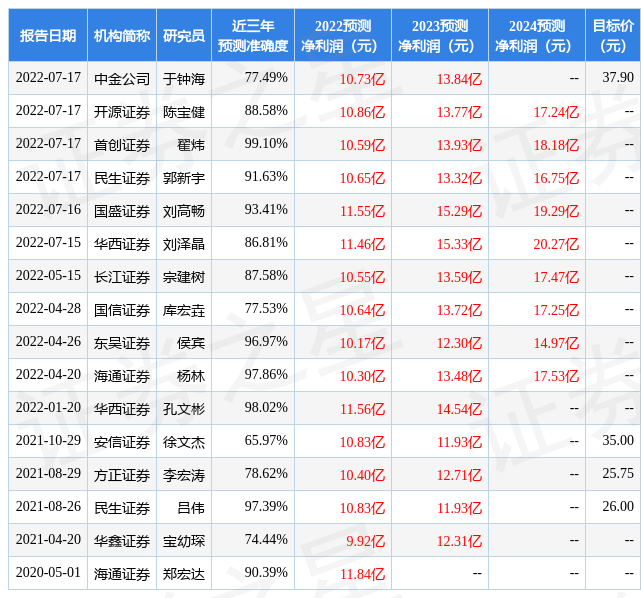Viewport: 641px width, 598px height.
Task: Select the 目标价 column header
Action: coord(613,36)
